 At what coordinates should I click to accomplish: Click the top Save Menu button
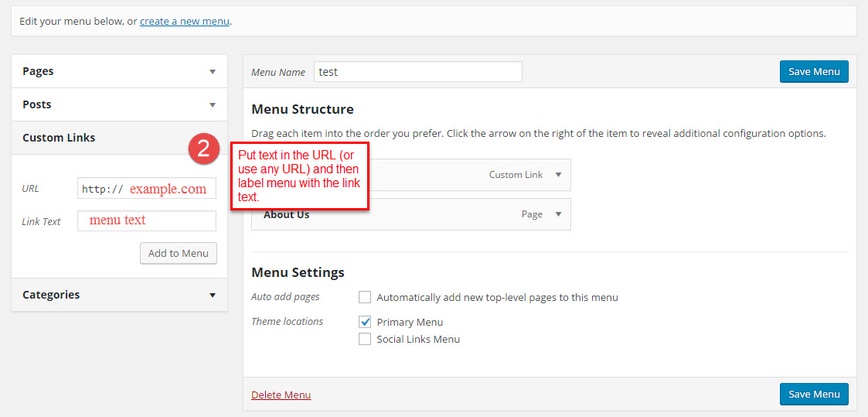click(x=814, y=72)
